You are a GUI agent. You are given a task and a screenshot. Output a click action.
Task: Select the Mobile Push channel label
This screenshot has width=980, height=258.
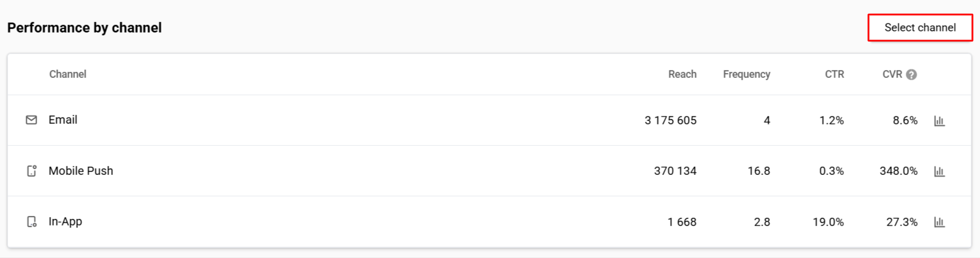[x=81, y=171]
